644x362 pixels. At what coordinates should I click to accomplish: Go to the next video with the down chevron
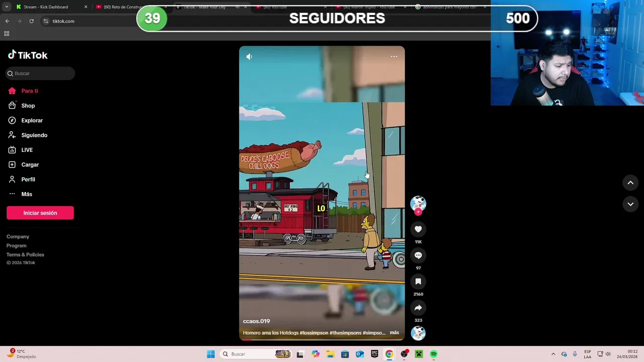(630, 204)
